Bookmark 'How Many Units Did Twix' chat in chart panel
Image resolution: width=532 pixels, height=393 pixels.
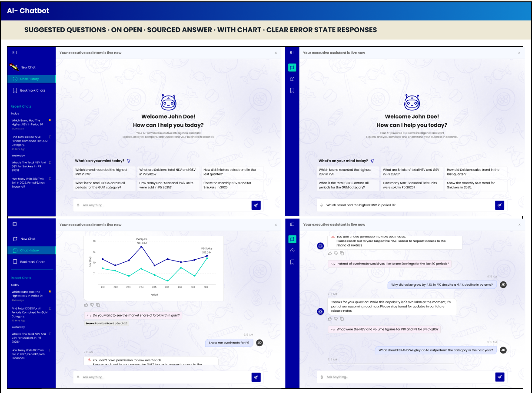(x=50, y=350)
